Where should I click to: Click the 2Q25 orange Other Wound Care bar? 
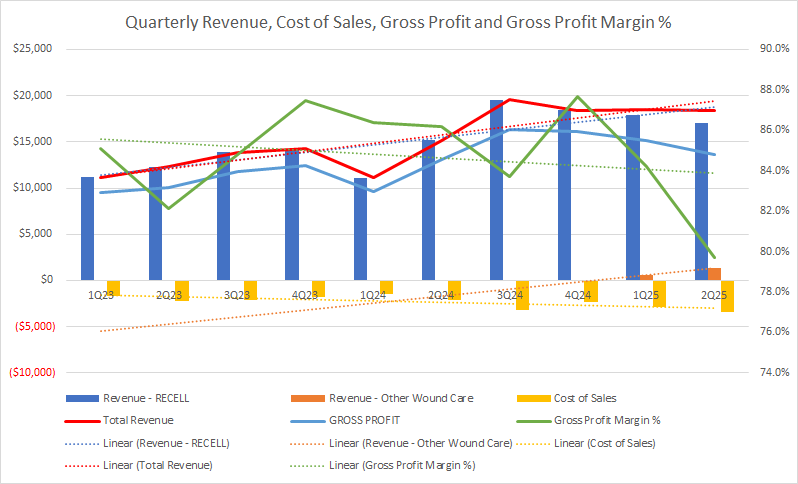pyautogui.click(x=715, y=274)
